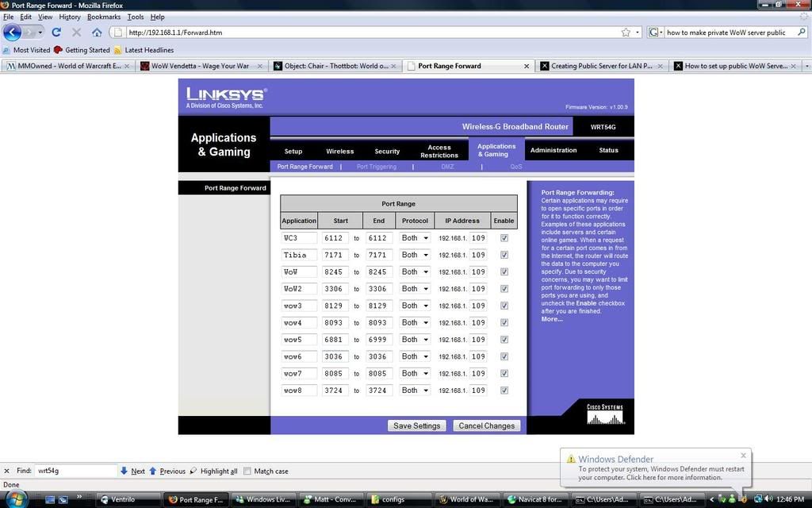This screenshot has width=812, height=508.
Task: Click the Windows Start orb
Action: pyautogui.click(x=16, y=499)
